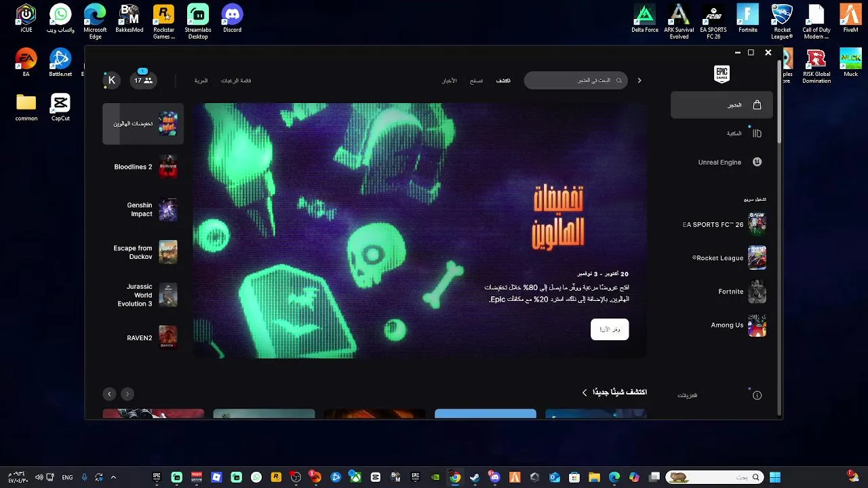Toggle the microphone icon in system tray

click(84, 477)
